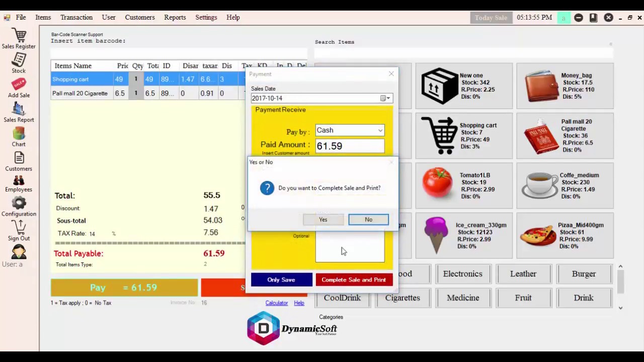
Task: Click the Today Sale button
Action: click(491, 18)
